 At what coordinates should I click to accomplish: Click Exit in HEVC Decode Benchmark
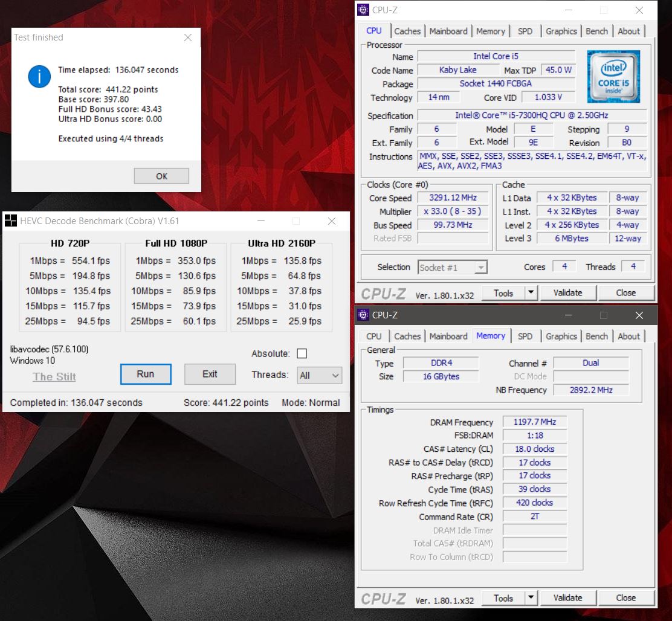(x=210, y=374)
